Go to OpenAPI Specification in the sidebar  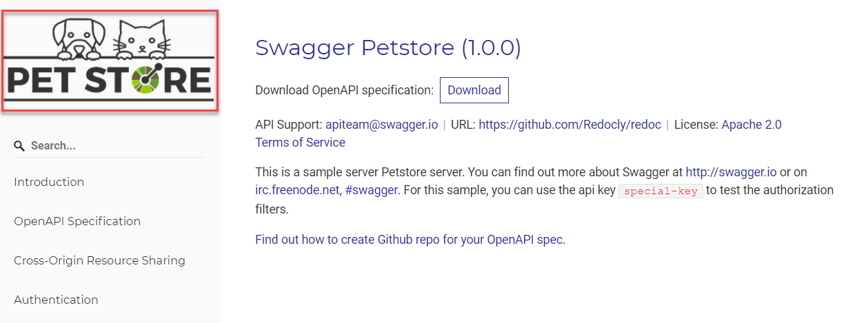coord(77,221)
